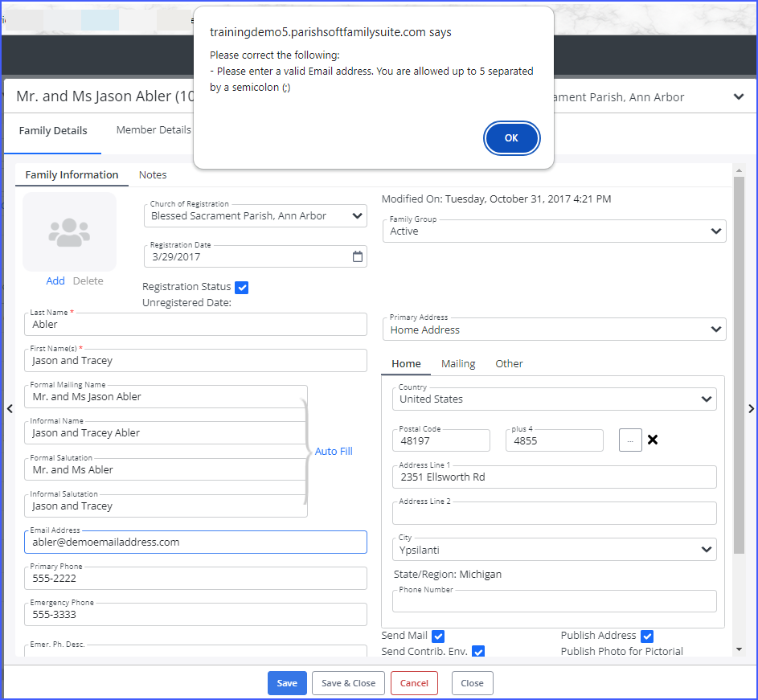Click the Email Address field
This screenshot has height=700, width=758.
pos(195,542)
